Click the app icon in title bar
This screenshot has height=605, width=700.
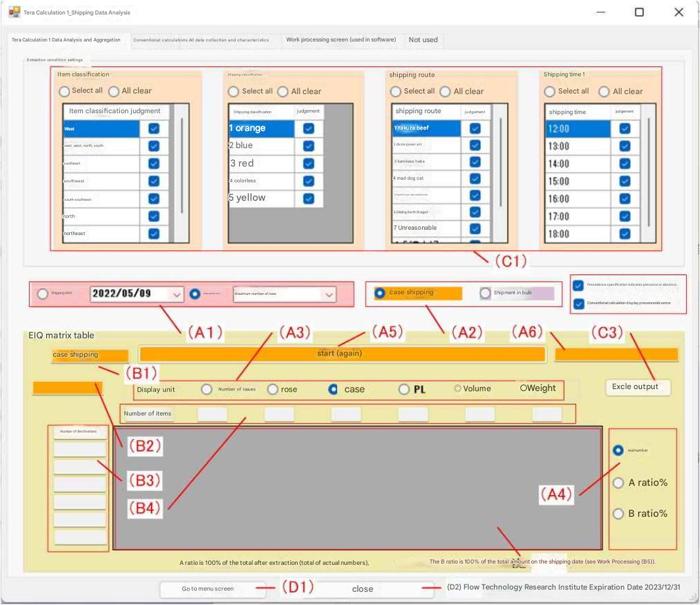[14, 12]
